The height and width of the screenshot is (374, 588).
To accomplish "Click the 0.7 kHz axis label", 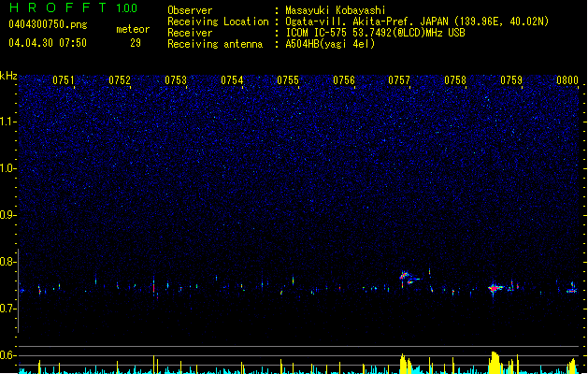I will point(7,309).
